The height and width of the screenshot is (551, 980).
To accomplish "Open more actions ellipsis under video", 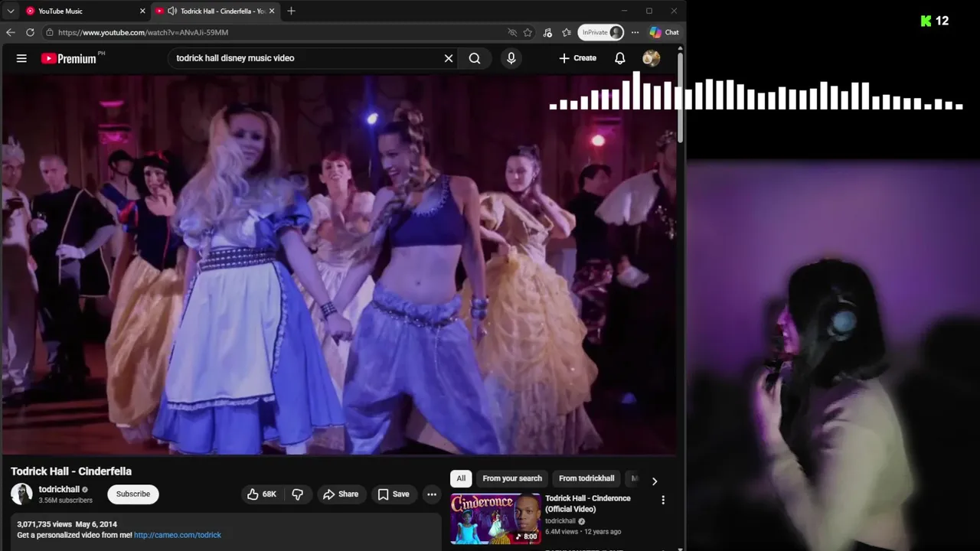I will (432, 494).
